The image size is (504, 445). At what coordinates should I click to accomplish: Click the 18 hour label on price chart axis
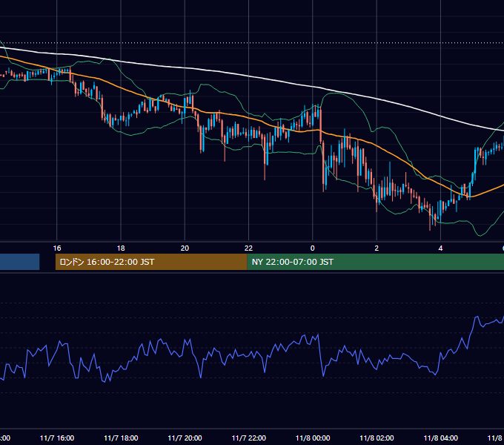point(121,248)
